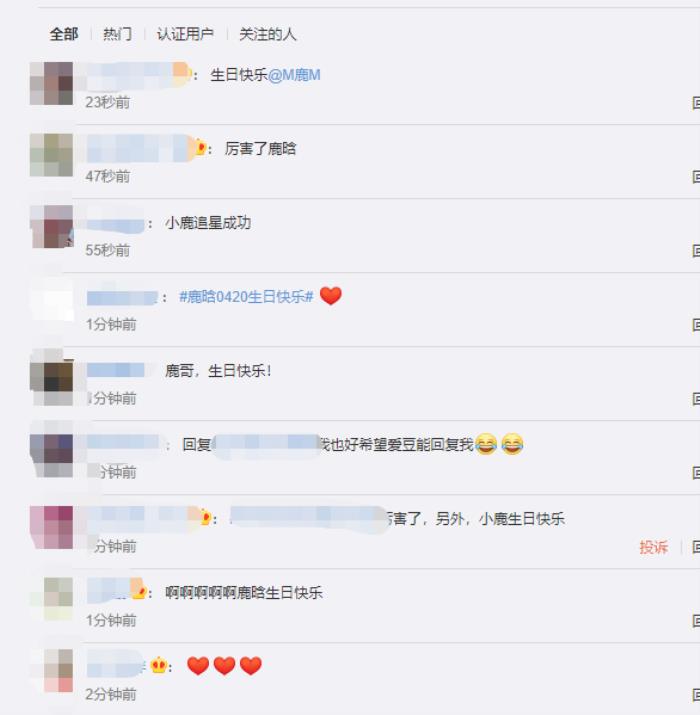
Task: Reply to the 2分钟前 hearts comment
Action: click(695, 694)
